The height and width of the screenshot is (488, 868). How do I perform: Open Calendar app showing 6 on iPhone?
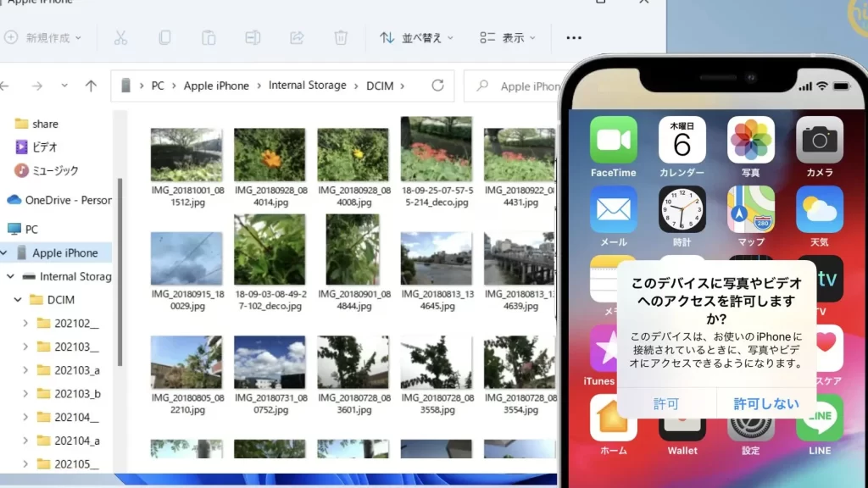click(682, 140)
